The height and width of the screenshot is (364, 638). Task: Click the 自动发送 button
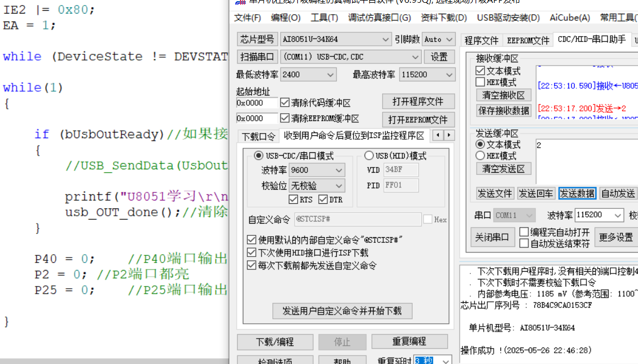[x=618, y=194]
